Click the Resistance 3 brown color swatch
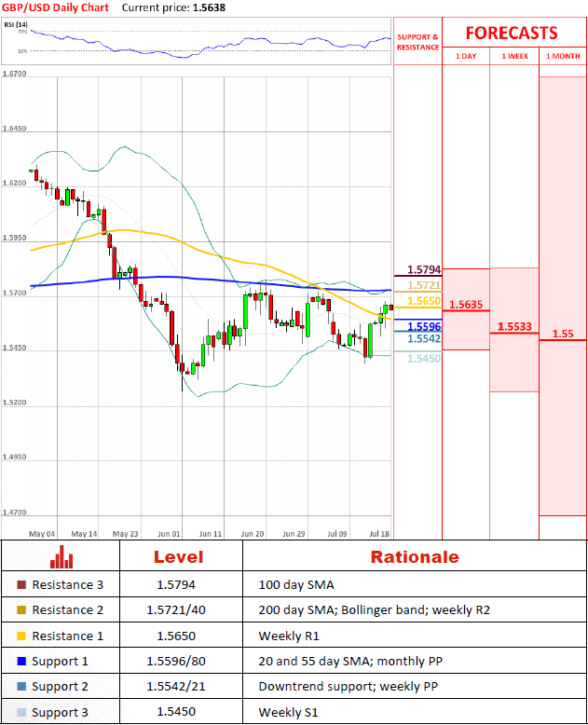The image size is (588, 725). [21, 585]
